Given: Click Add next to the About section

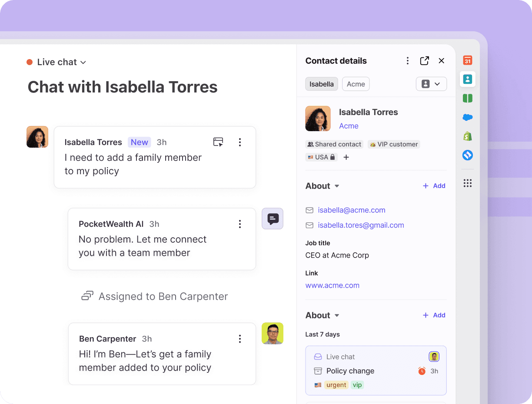Looking at the screenshot, I should point(433,185).
